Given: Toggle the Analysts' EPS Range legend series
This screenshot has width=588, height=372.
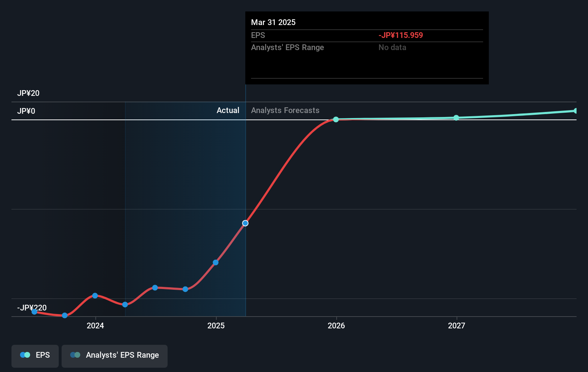Looking at the screenshot, I should coord(115,356).
